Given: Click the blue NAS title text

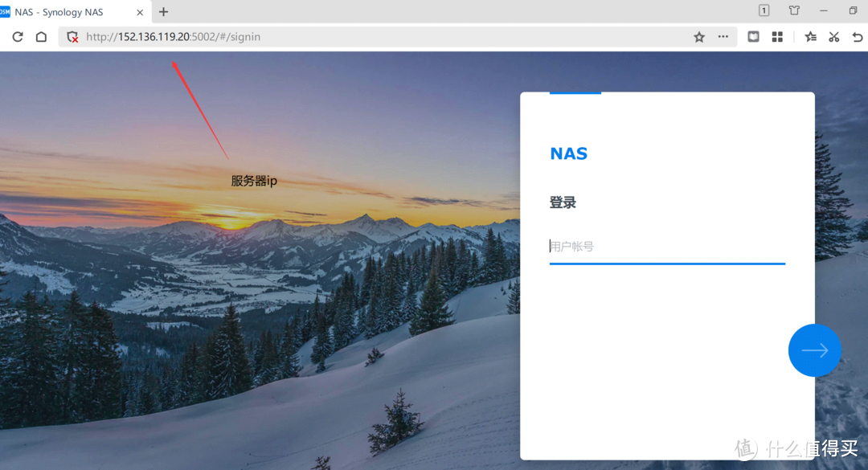Looking at the screenshot, I should (x=568, y=154).
